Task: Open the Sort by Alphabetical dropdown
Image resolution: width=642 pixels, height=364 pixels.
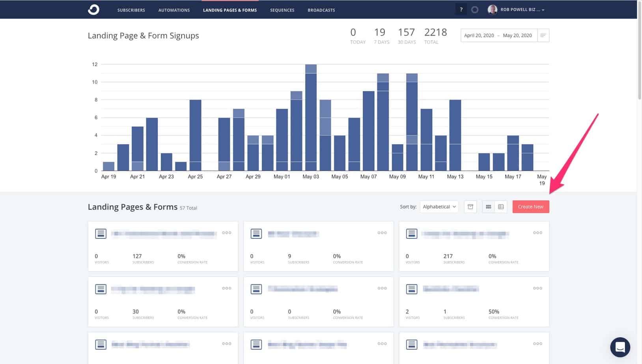Action: (439, 207)
